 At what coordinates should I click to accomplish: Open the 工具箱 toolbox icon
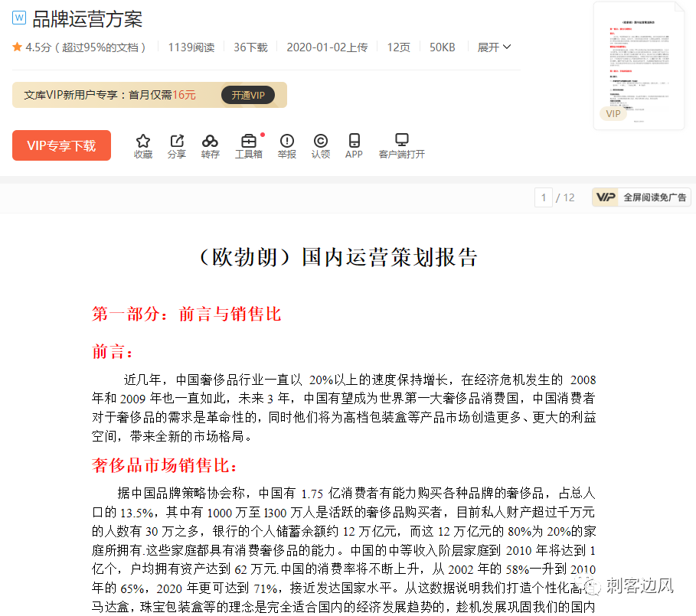249,141
